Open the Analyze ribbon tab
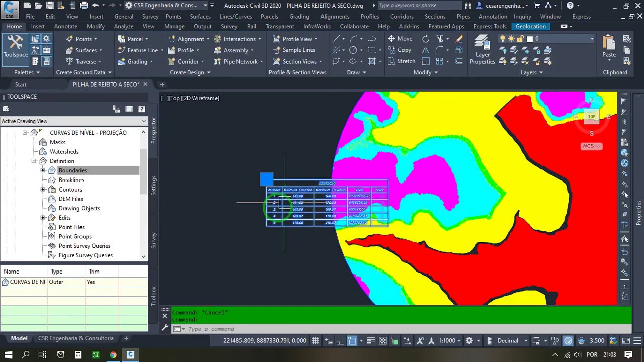 tap(124, 26)
